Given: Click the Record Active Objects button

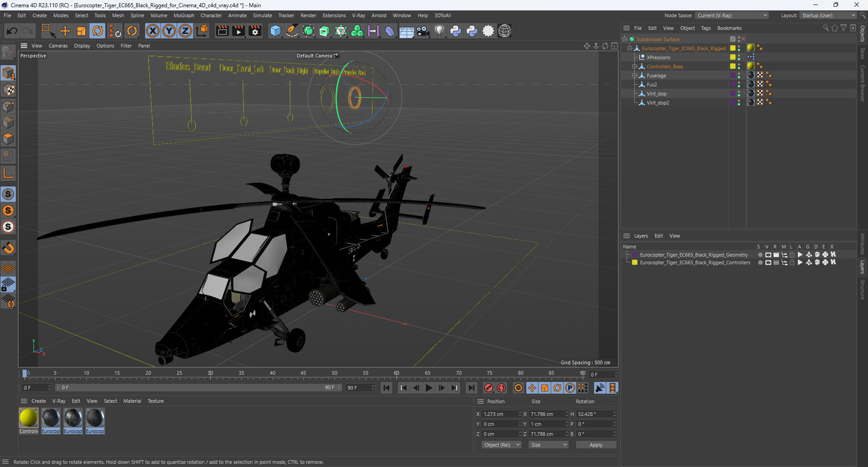Looking at the screenshot, I should point(489,388).
